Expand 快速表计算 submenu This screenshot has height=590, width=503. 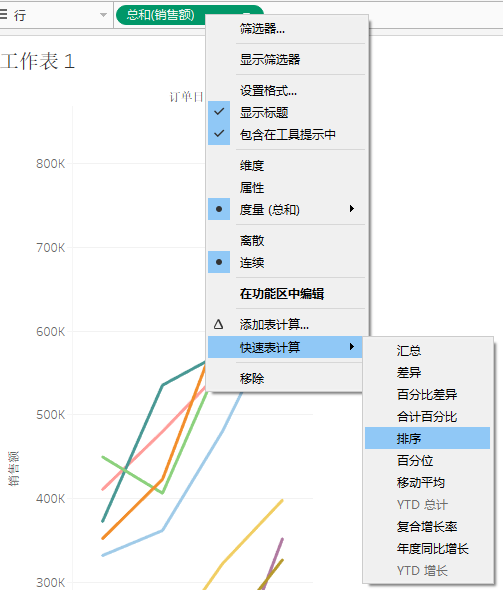(285, 347)
